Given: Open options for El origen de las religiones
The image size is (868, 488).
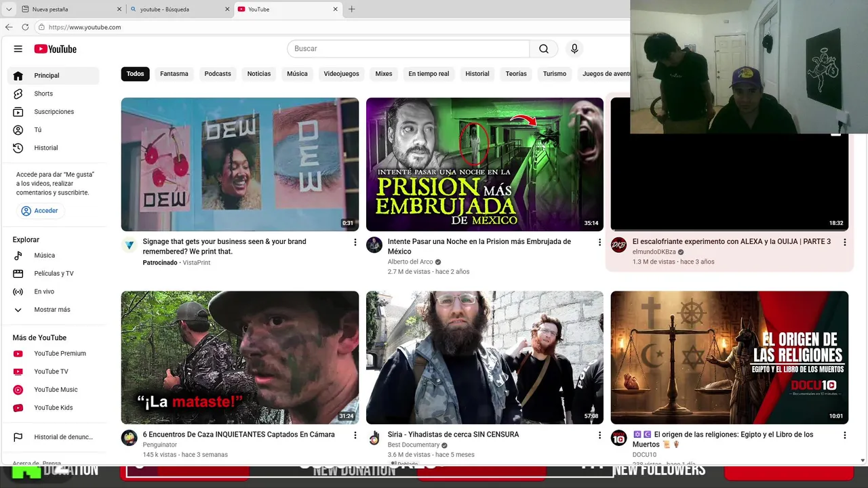Looking at the screenshot, I should [x=844, y=435].
